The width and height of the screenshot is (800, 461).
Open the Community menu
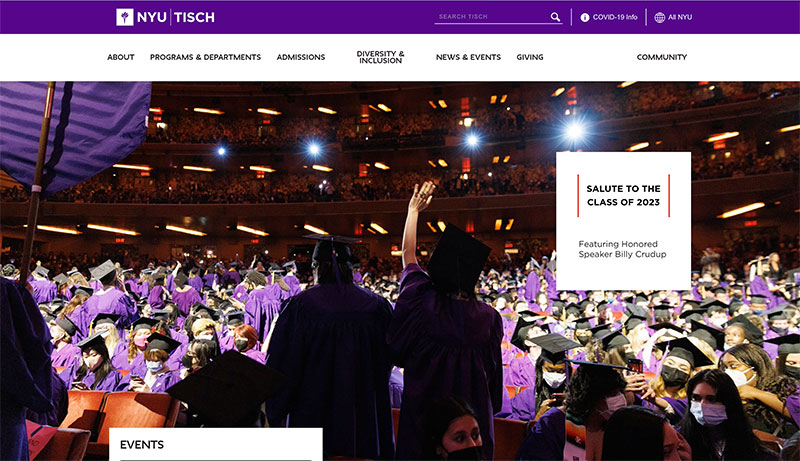point(662,57)
